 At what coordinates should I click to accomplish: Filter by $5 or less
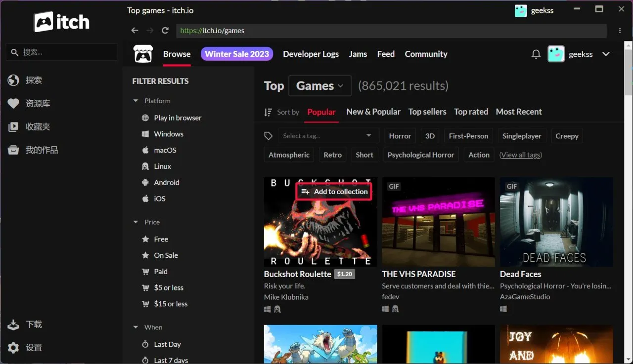[169, 288]
